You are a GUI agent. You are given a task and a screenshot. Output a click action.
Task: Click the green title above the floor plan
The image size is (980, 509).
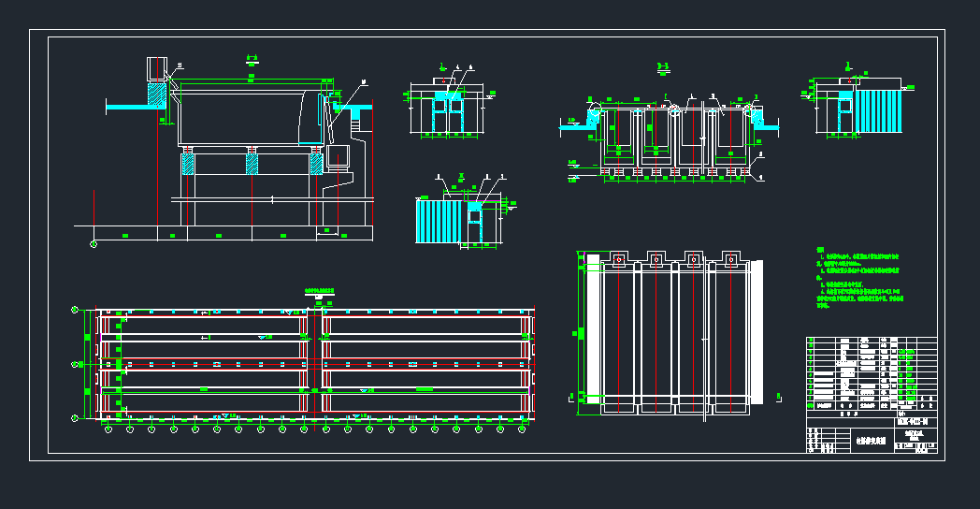320,292
